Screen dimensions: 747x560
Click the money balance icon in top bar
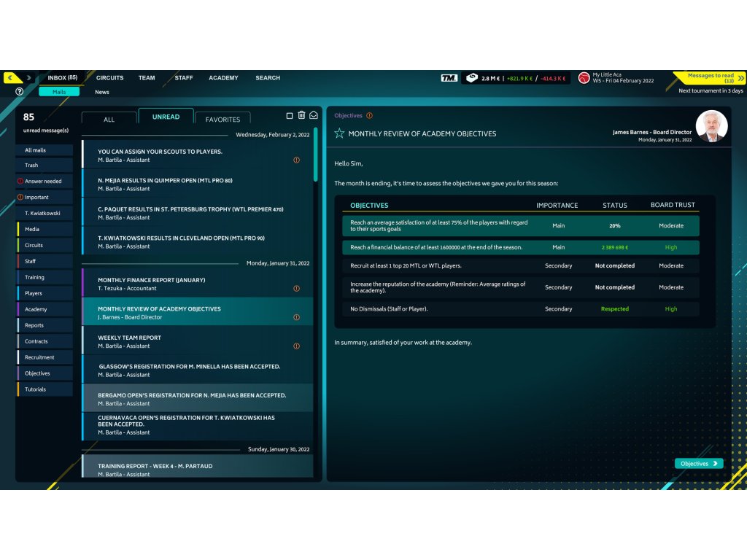coord(472,78)
